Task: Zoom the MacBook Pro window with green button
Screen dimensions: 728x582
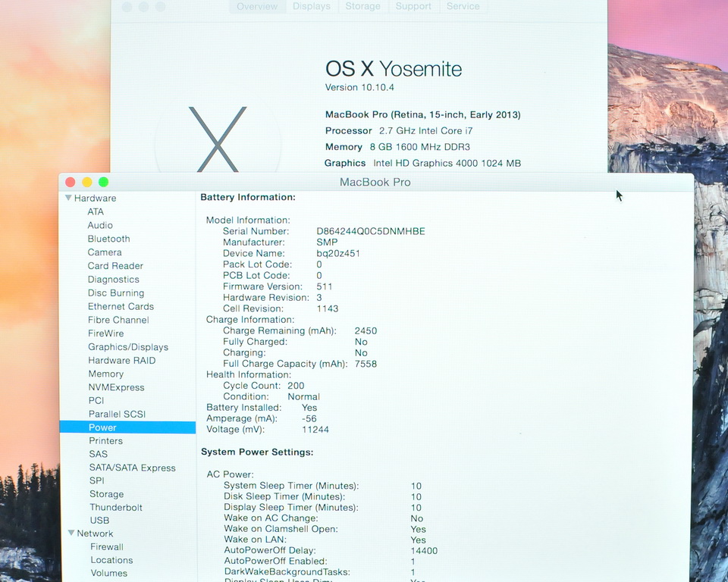Action: coord(104,182)
